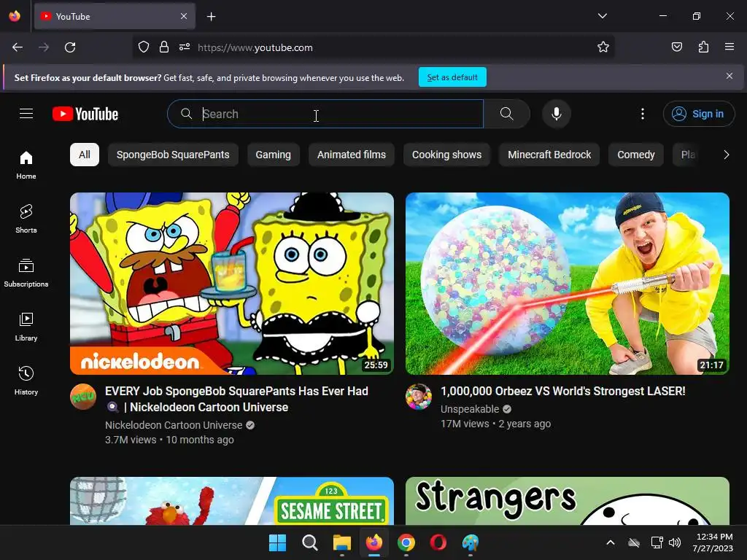The image size is (747, 560).
Task: Dismiss the default browser notification bar
Action: click(x=729, y=76)
